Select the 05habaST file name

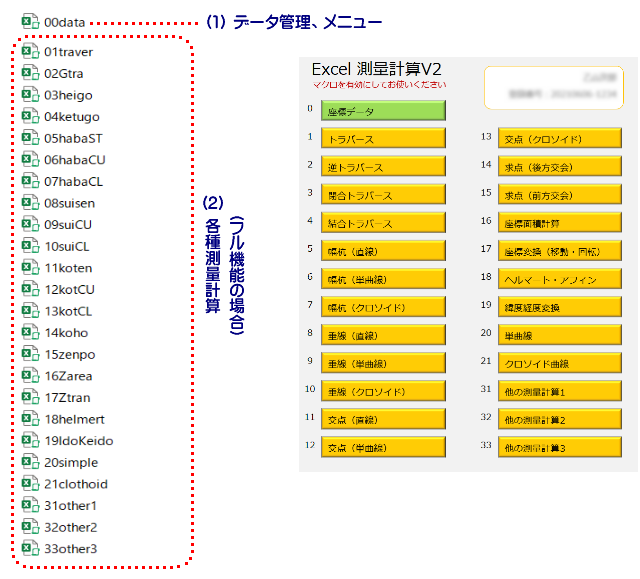73,138
